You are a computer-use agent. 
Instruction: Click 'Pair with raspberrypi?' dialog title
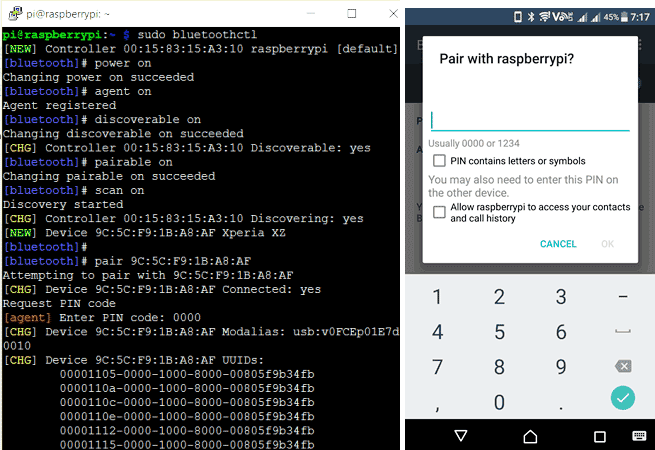pyautogui.click(x=507, y=59)
